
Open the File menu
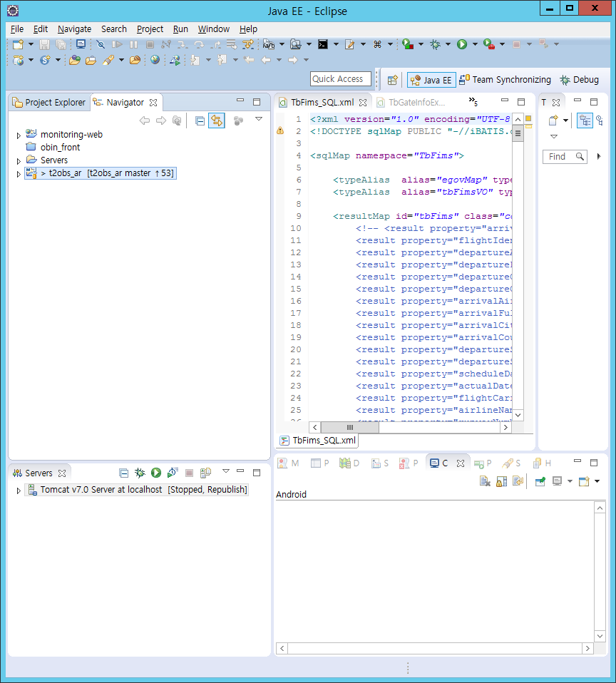17,29
